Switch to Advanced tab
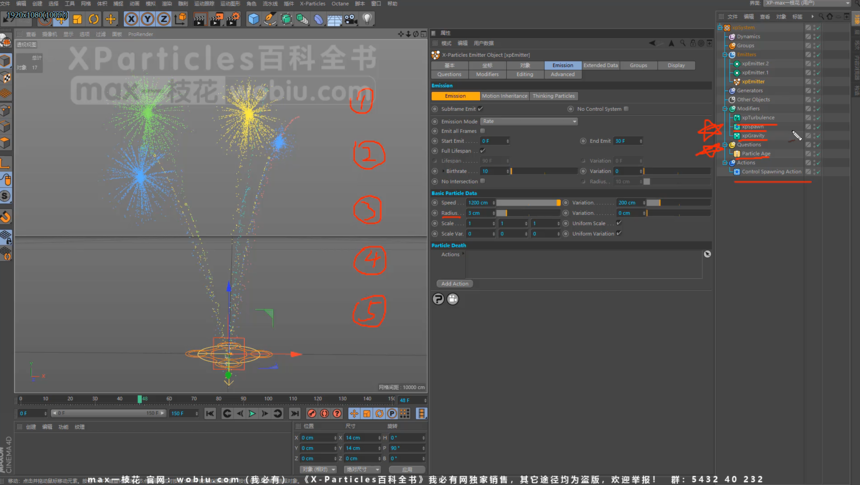Screen dimensions: 860x485 [x=563, y=75]
